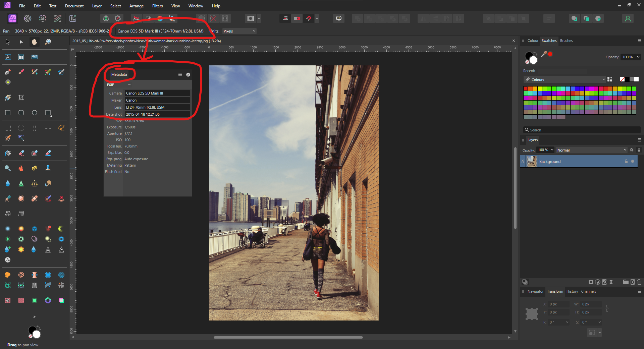Open the Units dropdown showing Pixels
Viewport: 644px width, 349px height.
coord(239,31)
